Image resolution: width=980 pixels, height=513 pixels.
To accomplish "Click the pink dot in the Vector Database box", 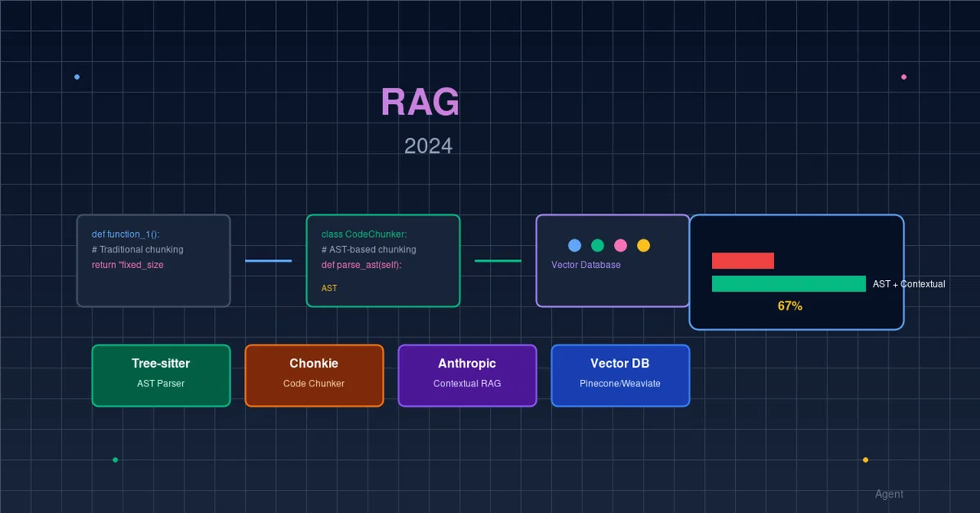I will point(620,245).
